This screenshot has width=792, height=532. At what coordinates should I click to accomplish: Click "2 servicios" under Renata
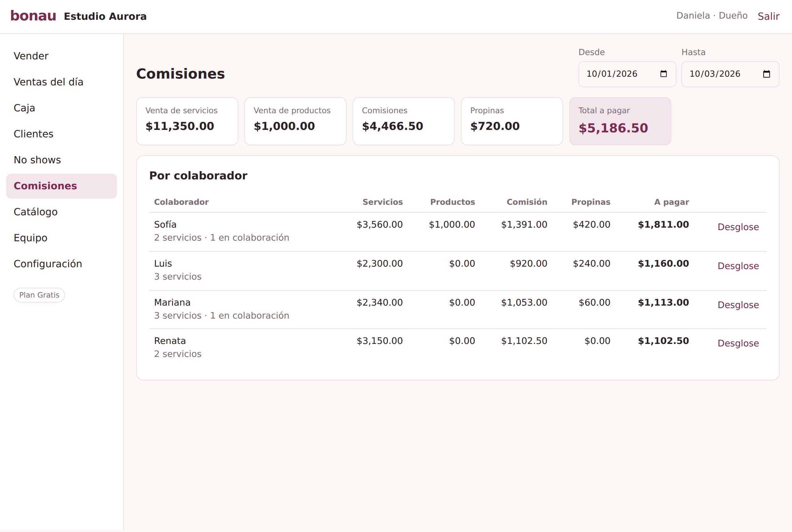coord(178,354)
